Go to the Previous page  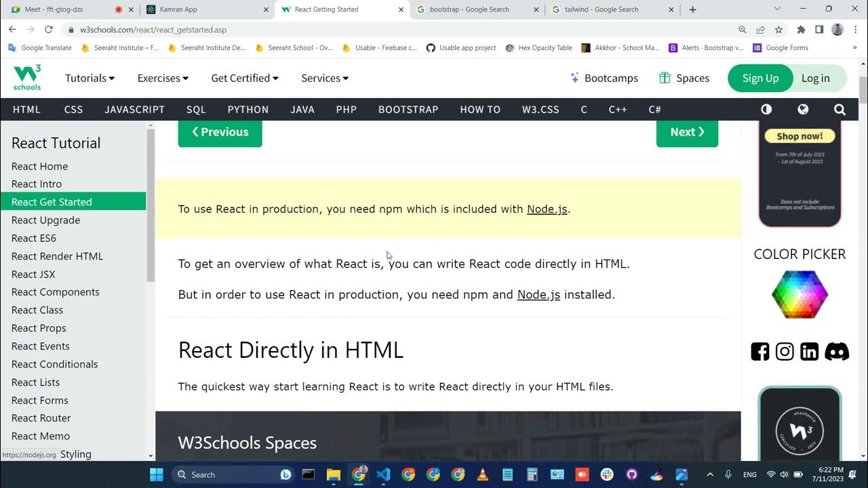pyautogui.click(x=220, y=132)
